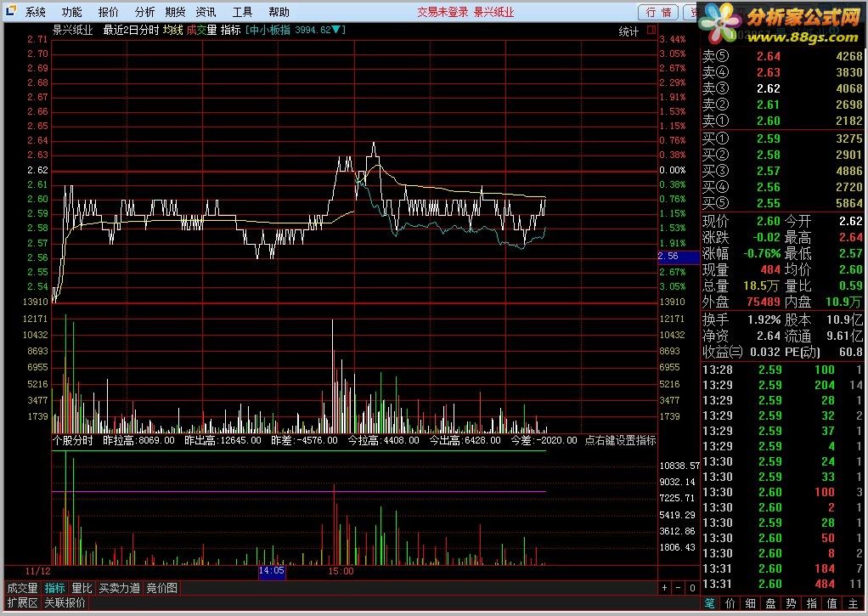Switch to the 买卖力道 bottom tab
868x616 pixels.
tap(119, 588)
